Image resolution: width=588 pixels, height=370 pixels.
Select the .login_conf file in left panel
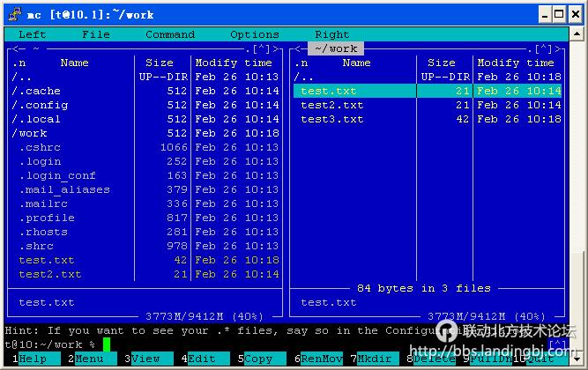[x=57, y=175]
